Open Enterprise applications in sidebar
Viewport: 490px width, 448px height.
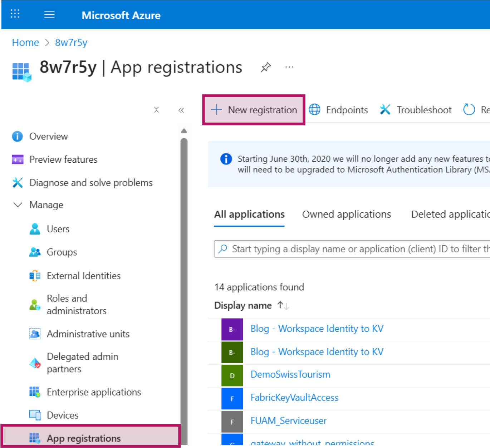(94, 392)
